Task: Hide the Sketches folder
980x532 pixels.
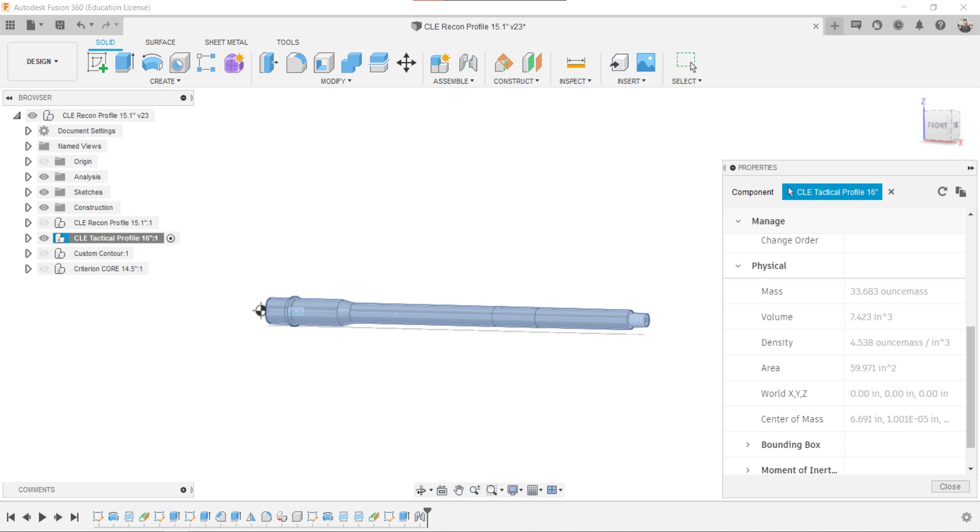Action: 44,192
